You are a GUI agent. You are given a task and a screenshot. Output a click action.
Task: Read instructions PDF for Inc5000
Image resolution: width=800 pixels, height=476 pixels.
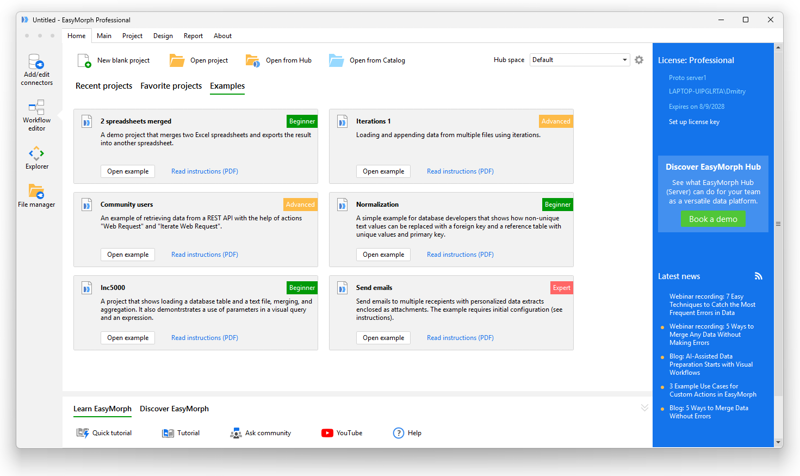click(205, 338)
